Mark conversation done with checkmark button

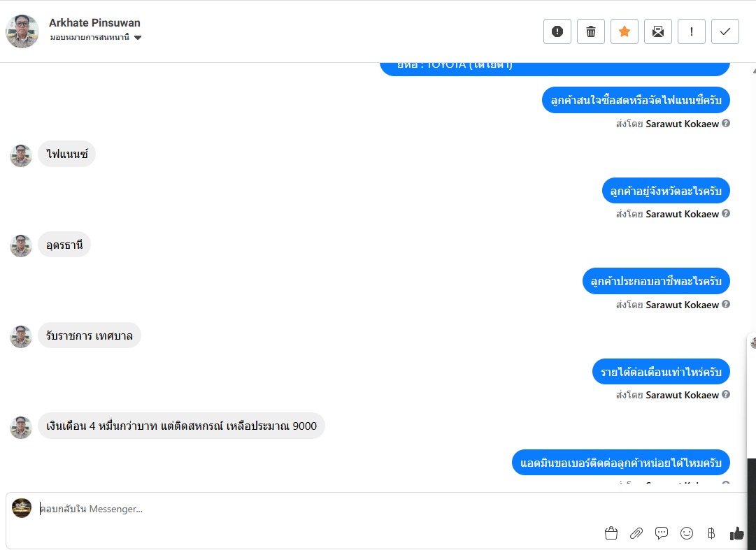tap(725, 31)
